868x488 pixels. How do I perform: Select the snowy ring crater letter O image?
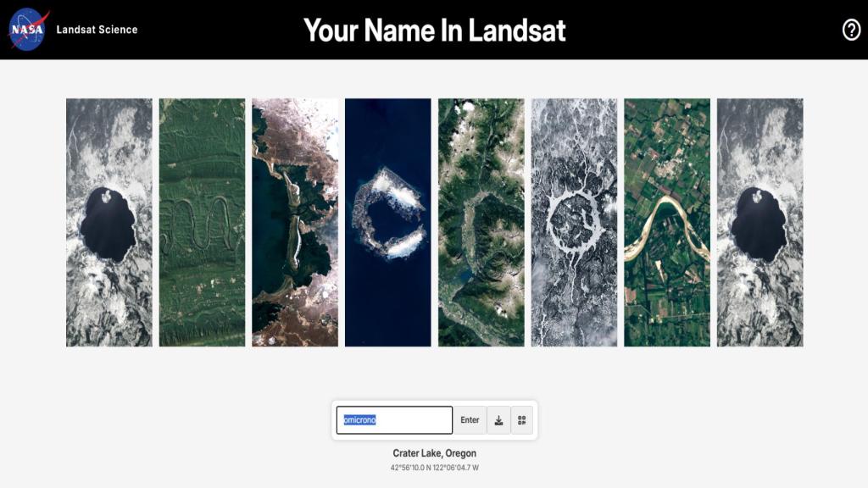574,223
